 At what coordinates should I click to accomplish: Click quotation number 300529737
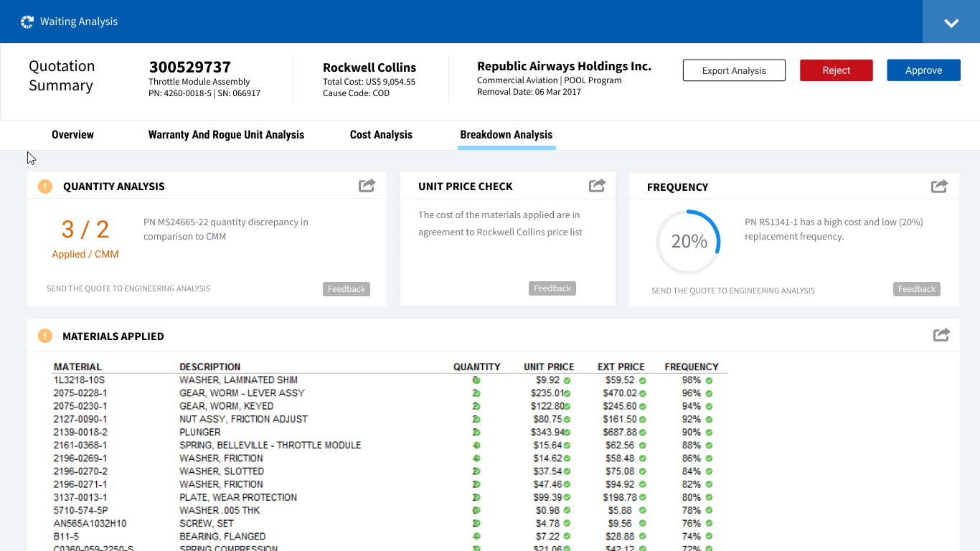click(x=190, y=67)
